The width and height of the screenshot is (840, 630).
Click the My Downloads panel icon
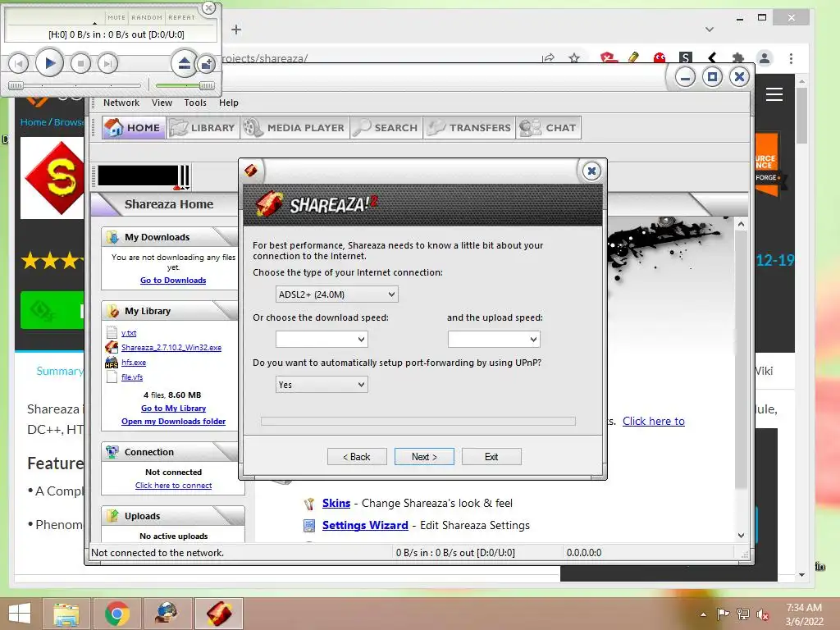tap(112, 237)
